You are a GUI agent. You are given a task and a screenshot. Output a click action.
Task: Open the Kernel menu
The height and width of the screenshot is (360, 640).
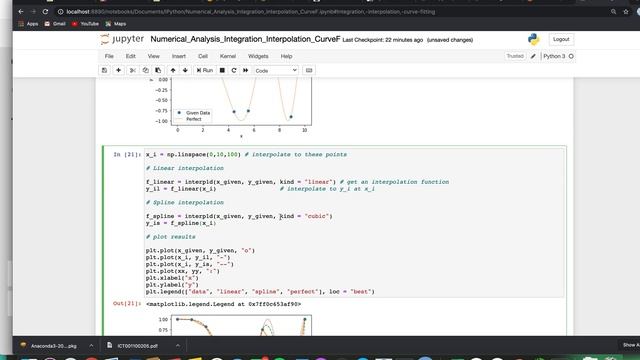click(x=228, y=56)
